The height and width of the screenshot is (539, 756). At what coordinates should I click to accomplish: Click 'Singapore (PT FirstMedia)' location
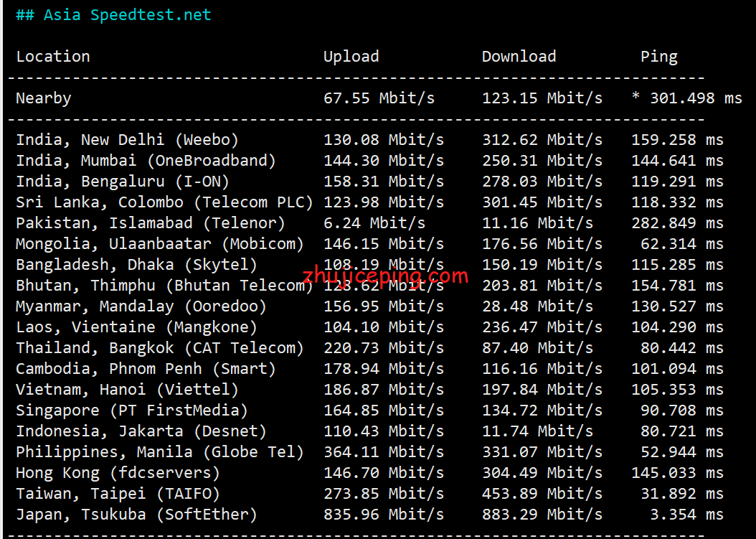coord(132,410)
